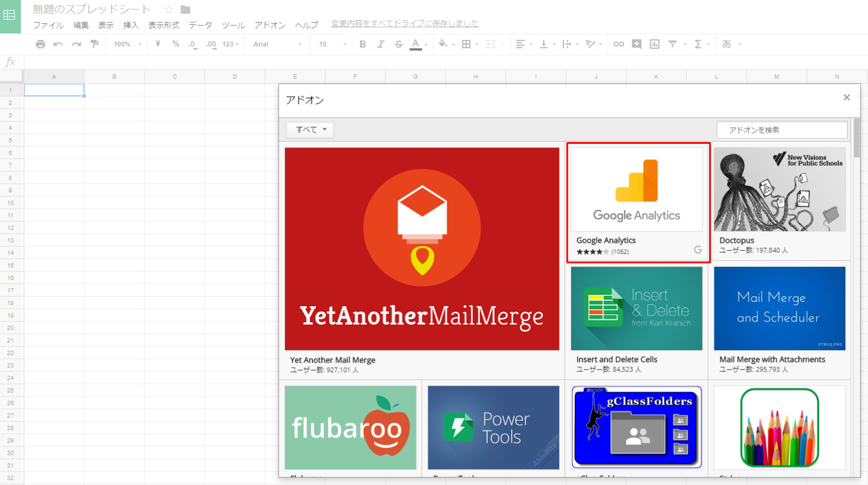868x485 pixels.
Task: Insert a chart
Action: click(x=654, y=44)
